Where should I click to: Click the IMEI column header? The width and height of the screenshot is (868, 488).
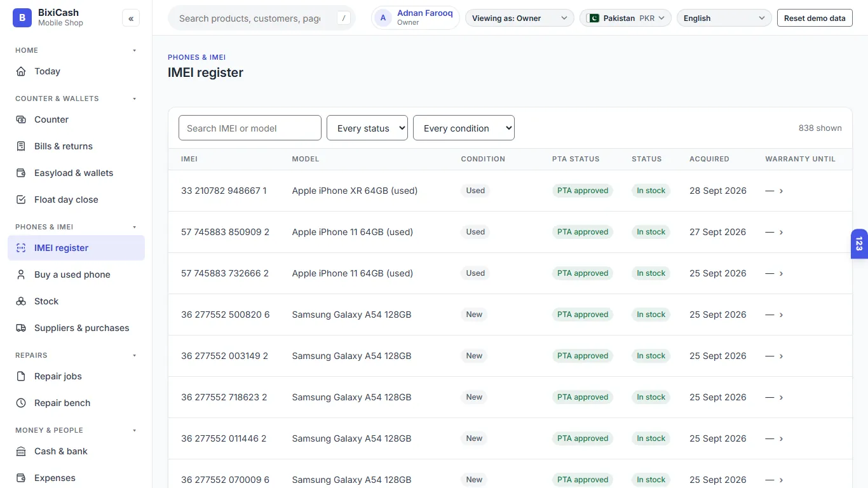tap(189, 159)
